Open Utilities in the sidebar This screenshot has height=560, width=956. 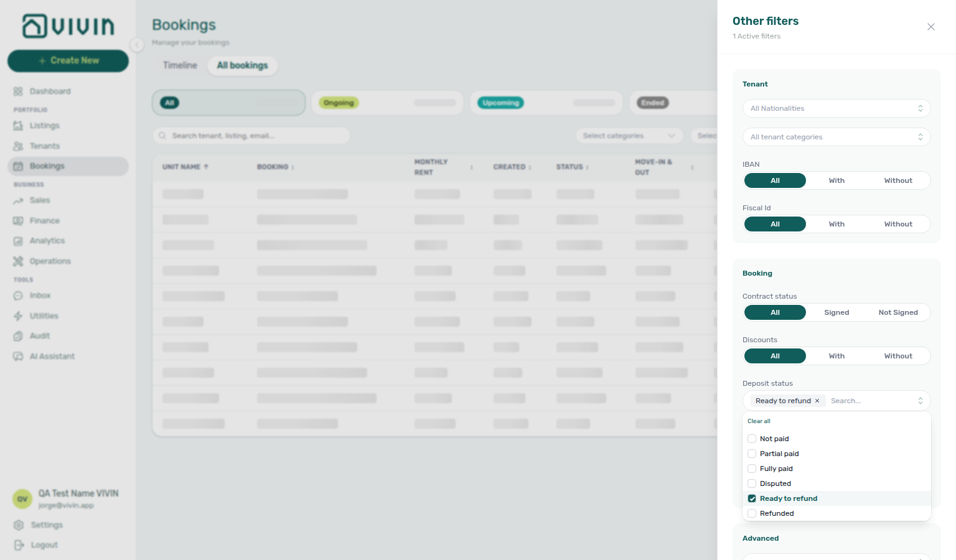tap(68, 316)
